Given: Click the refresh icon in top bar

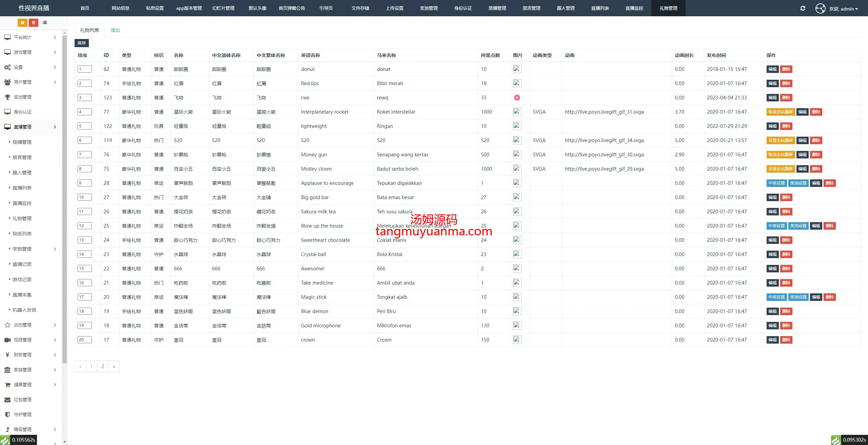Looking at the screenshot, I should (803, 8).
